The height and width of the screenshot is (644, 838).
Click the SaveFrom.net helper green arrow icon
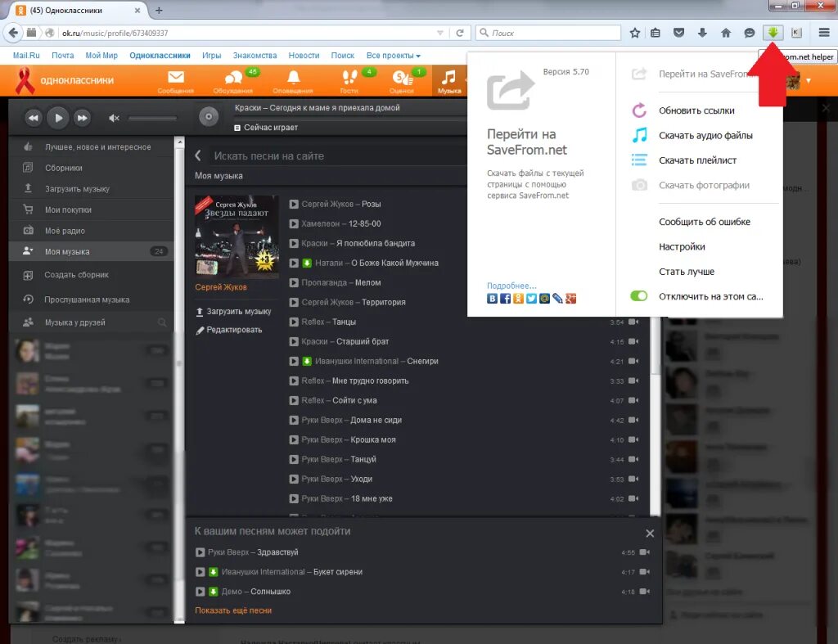(773, 33)
